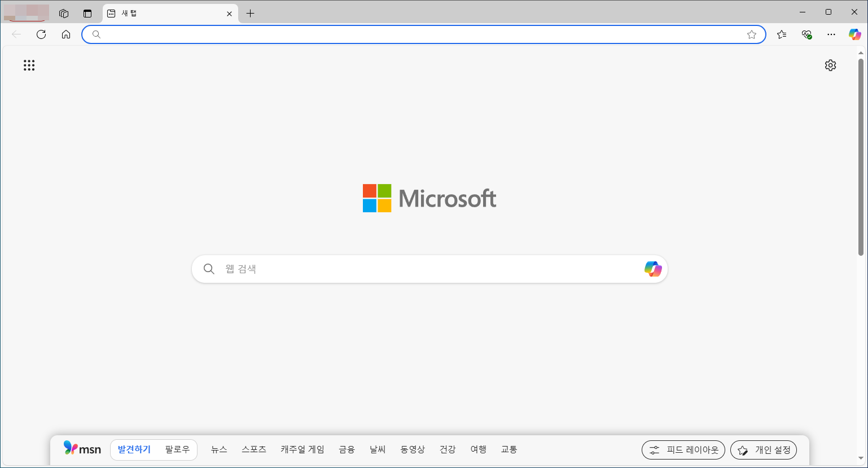Click into the 웹 검색 search box
This screenshot has width=868, height=468.
click(429, 269)
